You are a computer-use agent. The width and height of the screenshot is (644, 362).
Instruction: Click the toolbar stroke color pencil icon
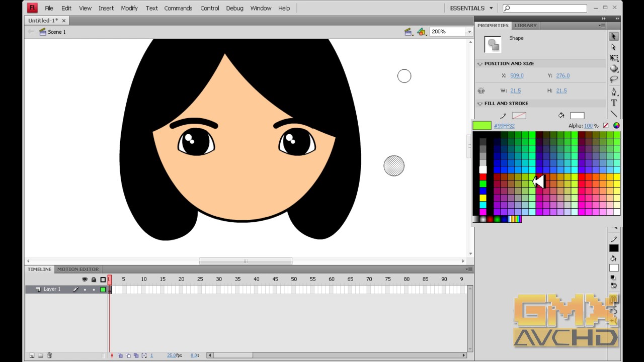[x=614, y=239]
